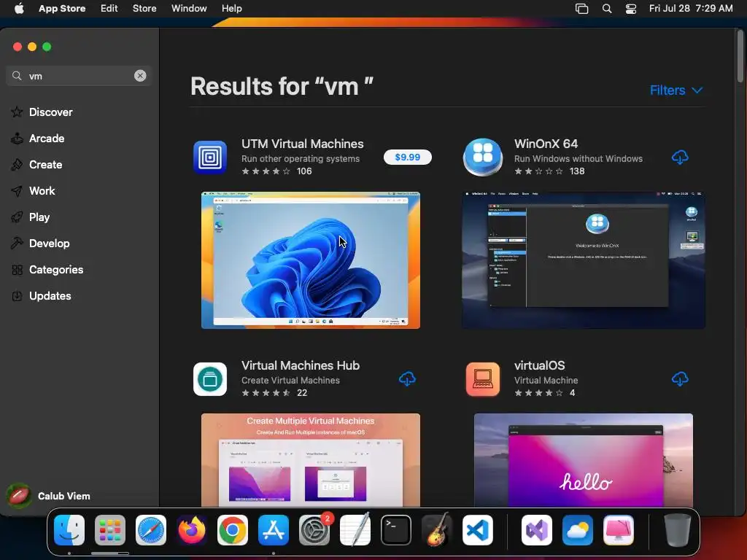The image size is (747, 560).
Task: Open the Edit menu
Action: click(x=109, y=9)
